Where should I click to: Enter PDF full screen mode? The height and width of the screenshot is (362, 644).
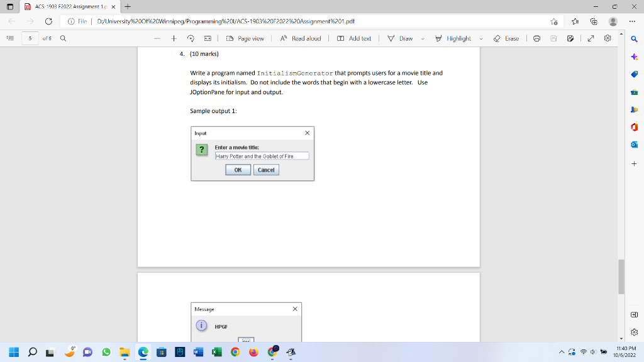click(x=589, y=38)
